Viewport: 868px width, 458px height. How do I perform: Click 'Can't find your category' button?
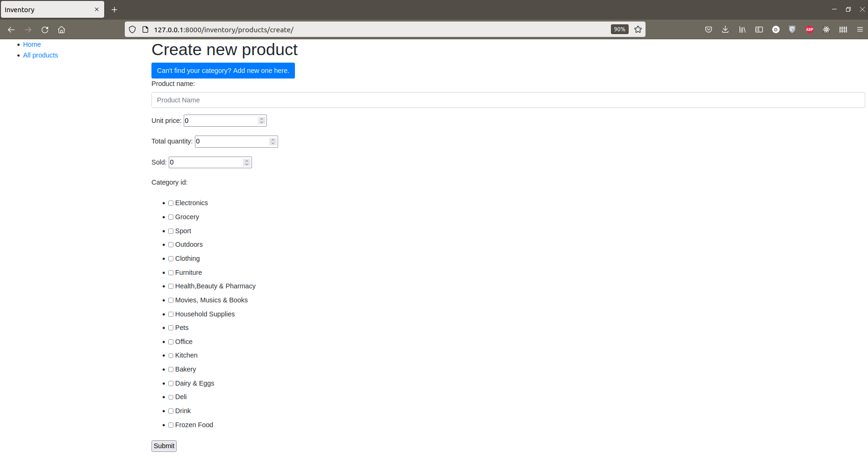pyautogui.click(x=223, y=71)
